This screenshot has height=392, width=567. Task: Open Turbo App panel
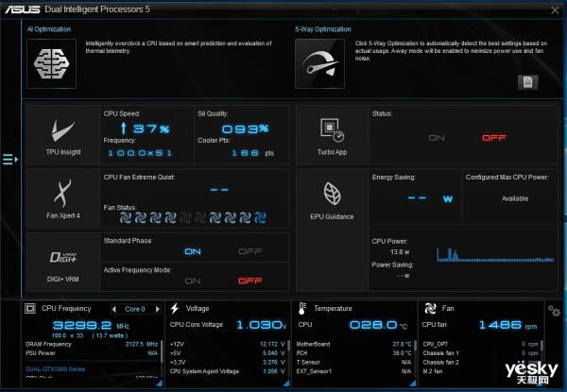(x=332, y=135)
